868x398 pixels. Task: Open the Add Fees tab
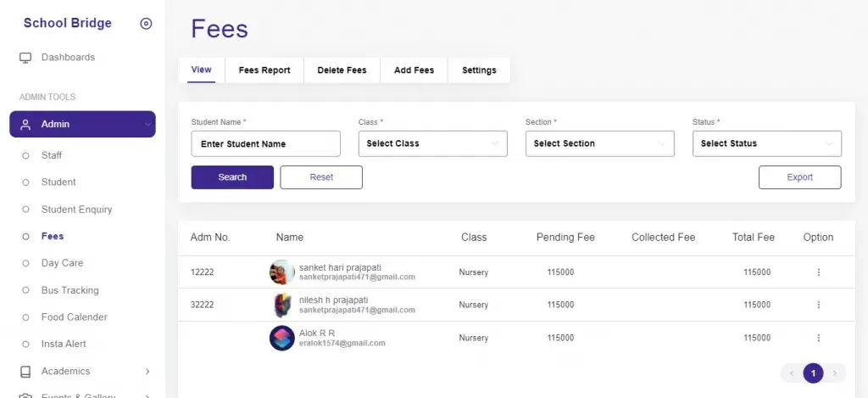[414, 70]
